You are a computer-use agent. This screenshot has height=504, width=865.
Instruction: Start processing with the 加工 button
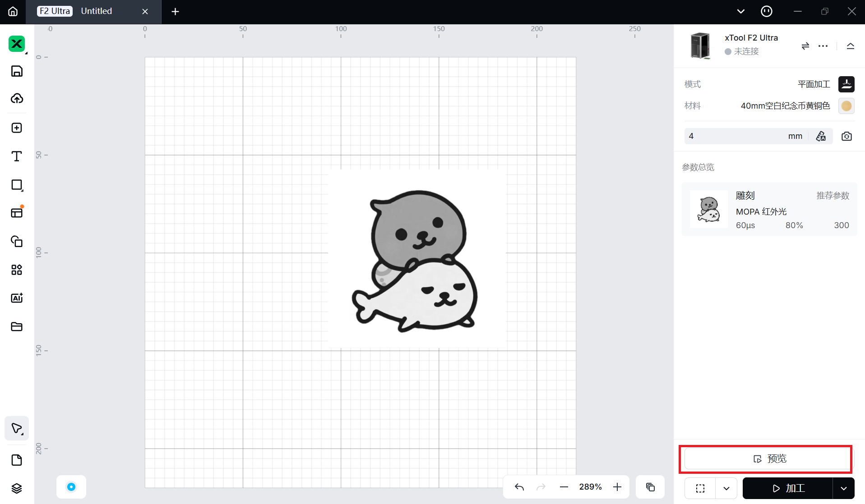788,488
